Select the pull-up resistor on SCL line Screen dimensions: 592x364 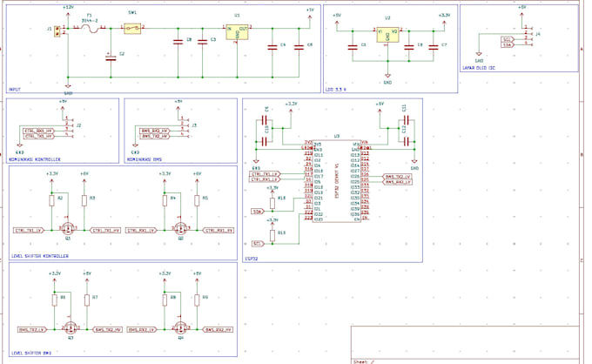click(x=272, y=235)
